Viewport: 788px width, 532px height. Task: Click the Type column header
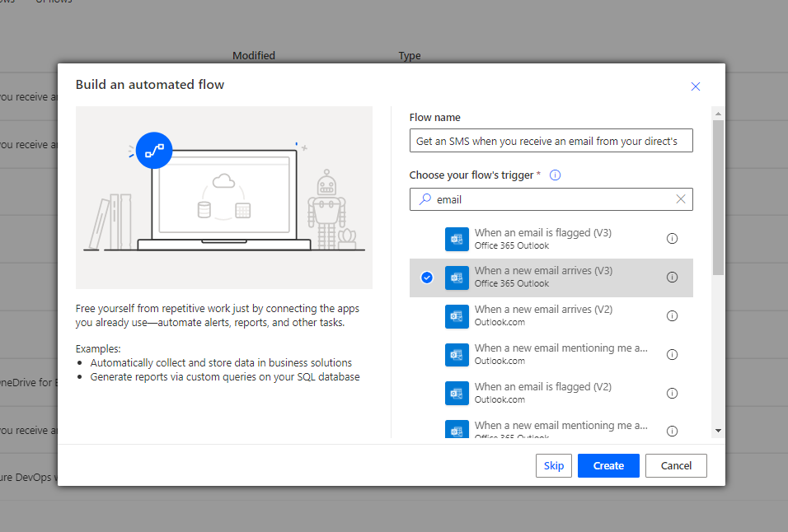point(409,55)
